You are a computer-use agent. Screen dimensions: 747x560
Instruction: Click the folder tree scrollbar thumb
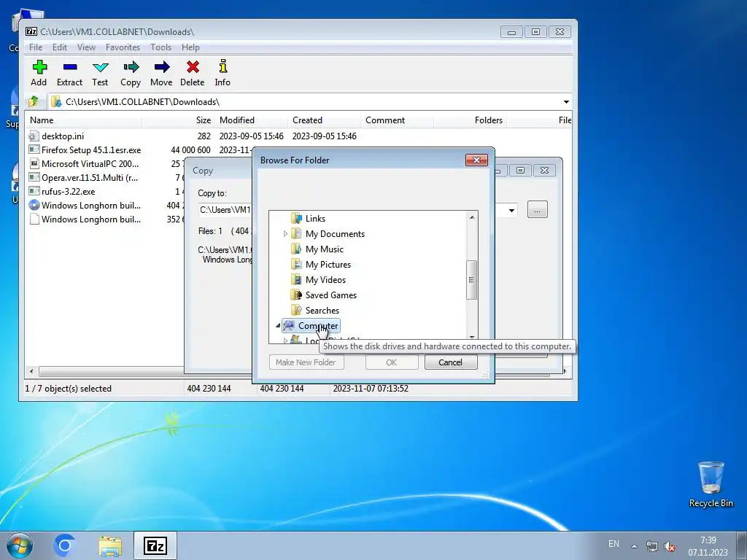tap(471, 280)
